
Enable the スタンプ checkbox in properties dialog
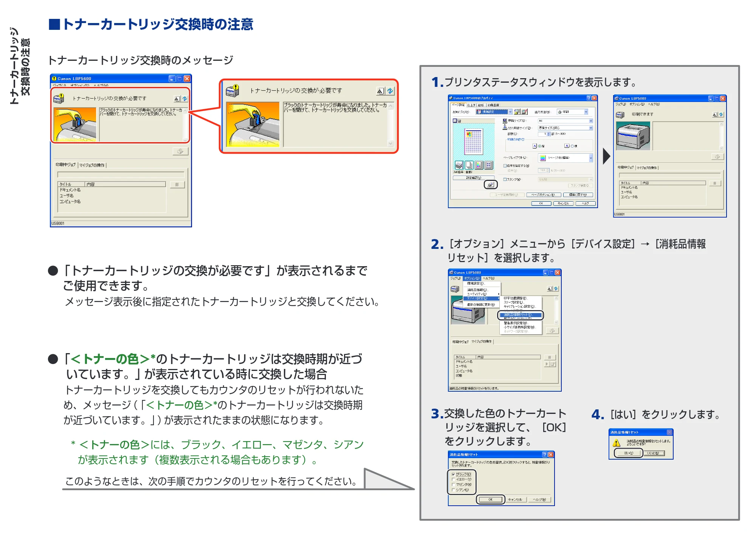pos(505,180)
